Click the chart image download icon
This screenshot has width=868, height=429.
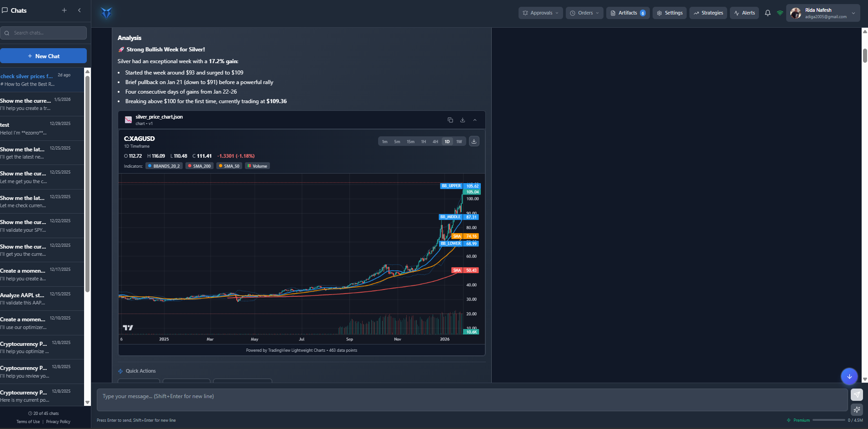[x=474, y=141]
